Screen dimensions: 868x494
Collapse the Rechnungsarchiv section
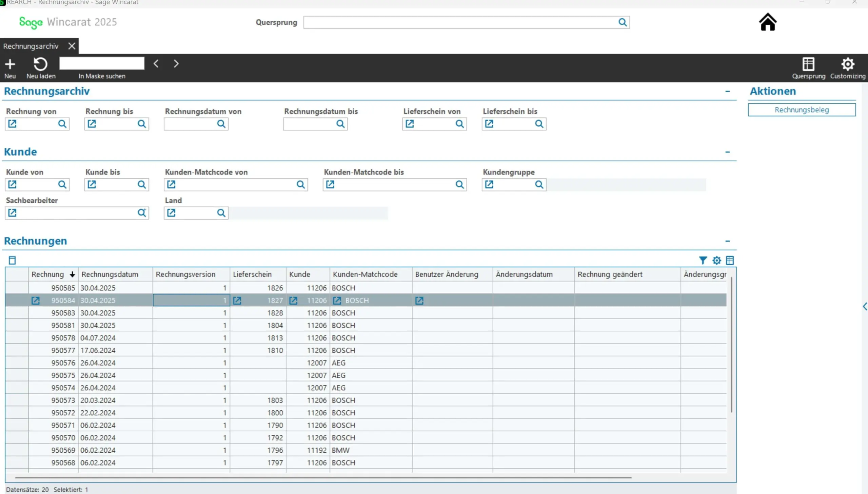point(727,91)
